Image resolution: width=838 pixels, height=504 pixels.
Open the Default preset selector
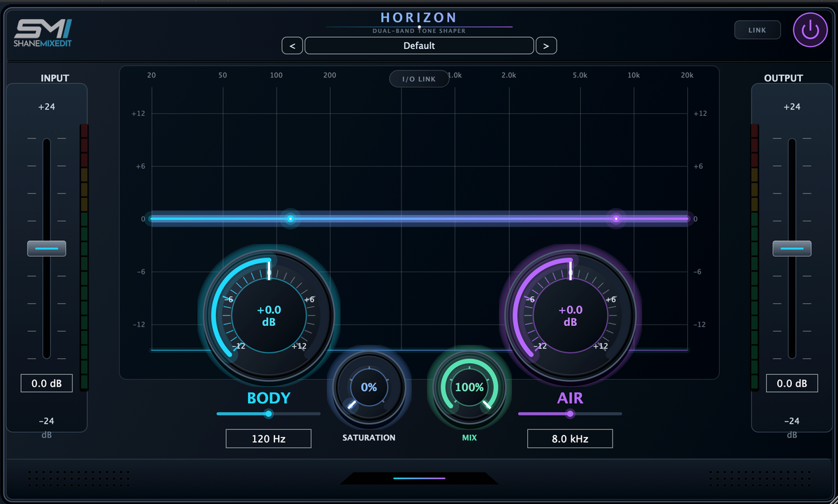(419, 46)
